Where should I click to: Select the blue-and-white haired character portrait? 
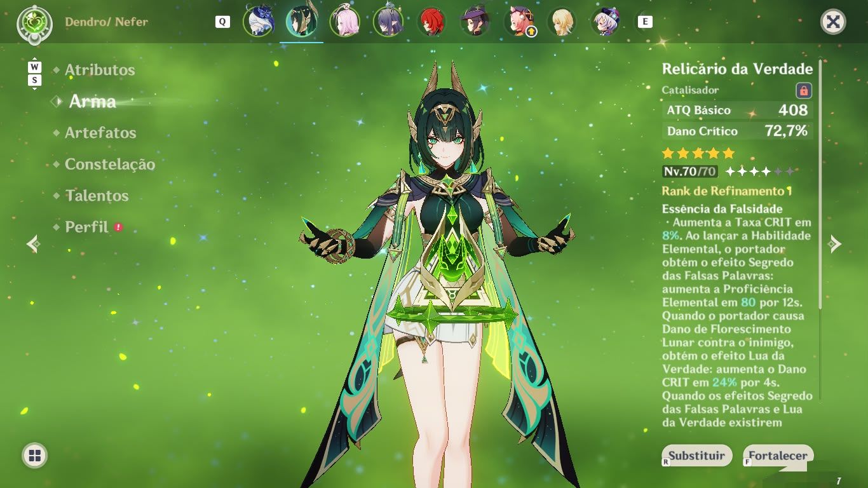pyautogui.click(x=259, y=22)
